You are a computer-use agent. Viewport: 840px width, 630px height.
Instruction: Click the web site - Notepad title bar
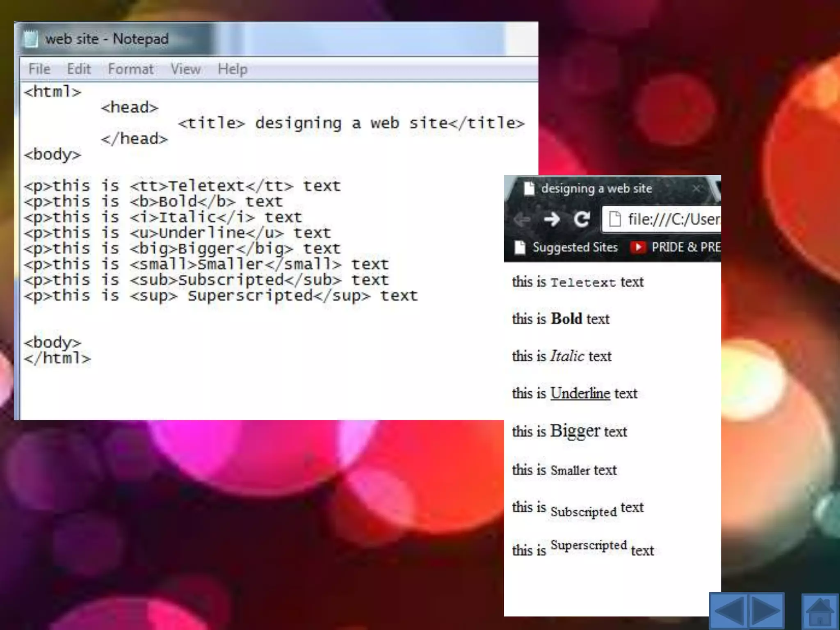[107, 39]
